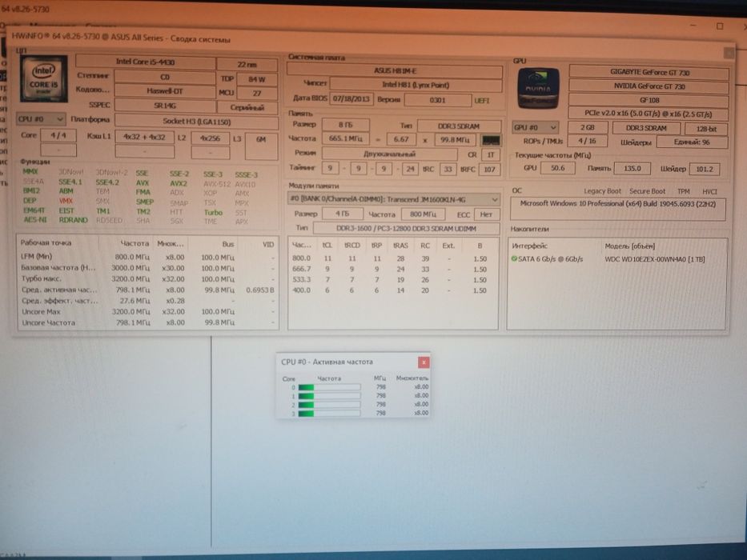The height and width of the screenshot is (560, 747).
Task: Click the green SATA drive status icon
Action: coord(514,258)
